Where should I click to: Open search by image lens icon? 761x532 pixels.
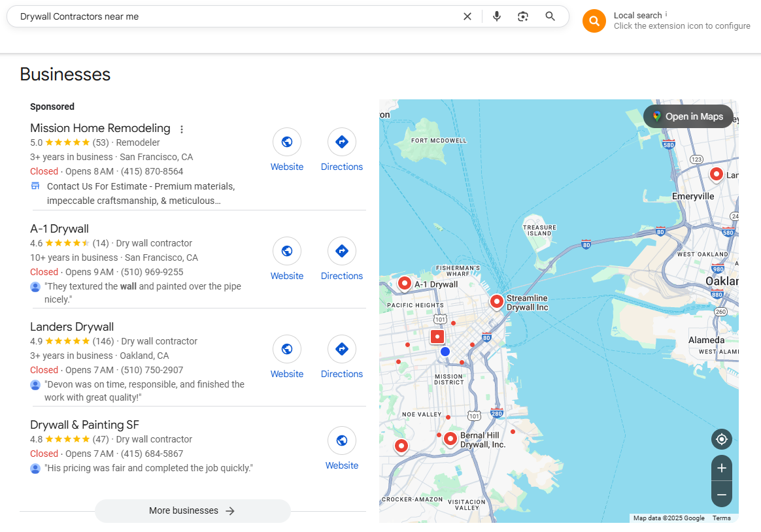(x=523, y=16)
